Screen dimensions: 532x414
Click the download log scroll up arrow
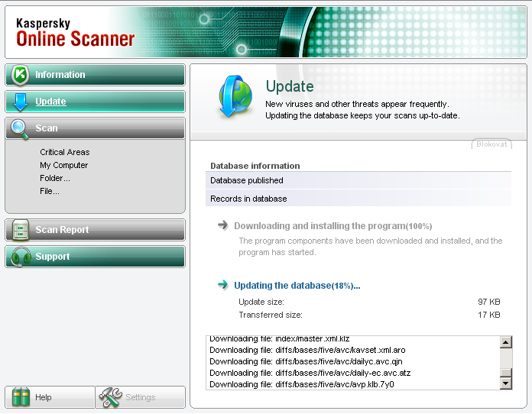click(x=506, y=342)
